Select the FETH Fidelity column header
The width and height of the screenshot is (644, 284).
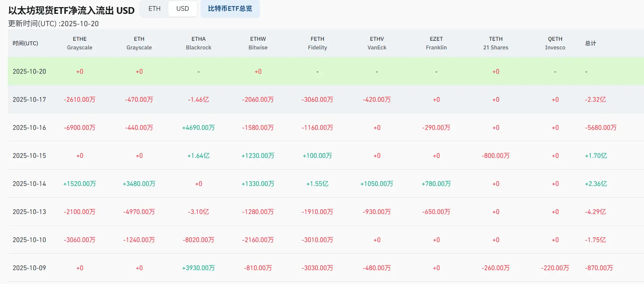[x=318, y=43]
